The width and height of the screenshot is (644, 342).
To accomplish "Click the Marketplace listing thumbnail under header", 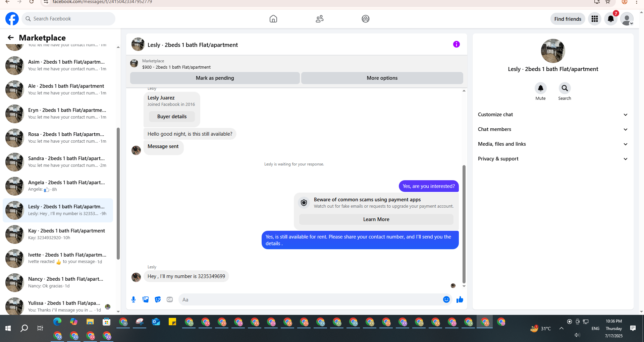I will (x=134, y=64).
